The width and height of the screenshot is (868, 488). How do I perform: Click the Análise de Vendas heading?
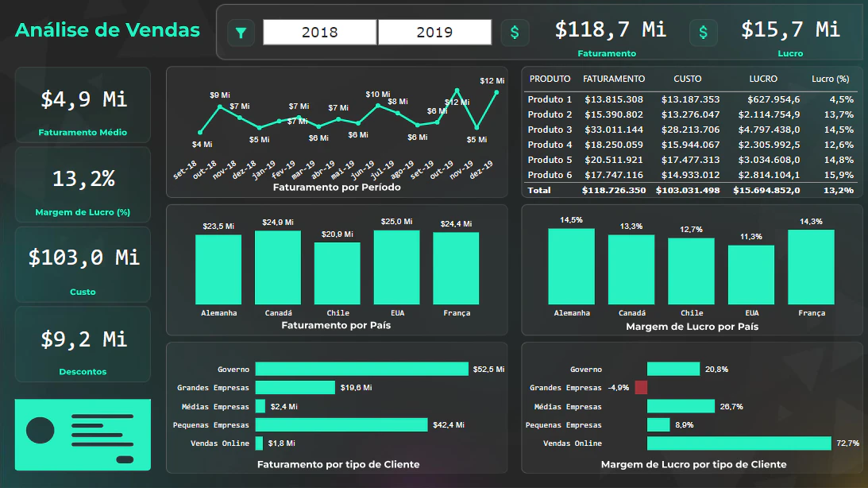tap(107, 30)
